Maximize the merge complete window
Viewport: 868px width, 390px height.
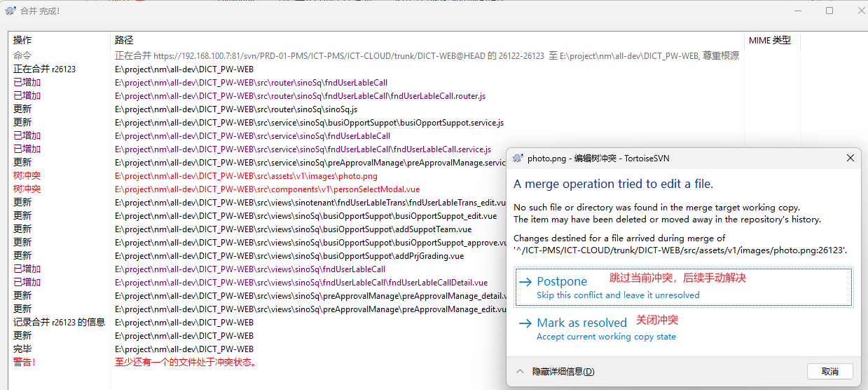click(x=829, y=11)
